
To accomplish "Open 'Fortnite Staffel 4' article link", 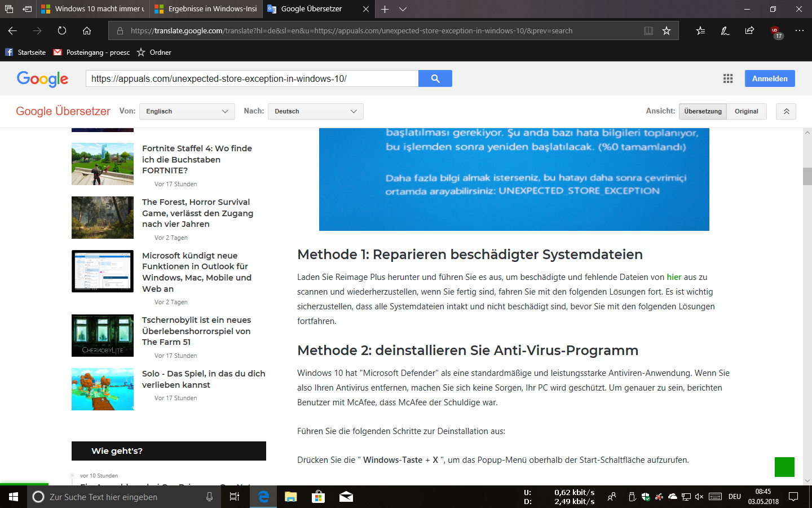I will [x=197, y=159].
